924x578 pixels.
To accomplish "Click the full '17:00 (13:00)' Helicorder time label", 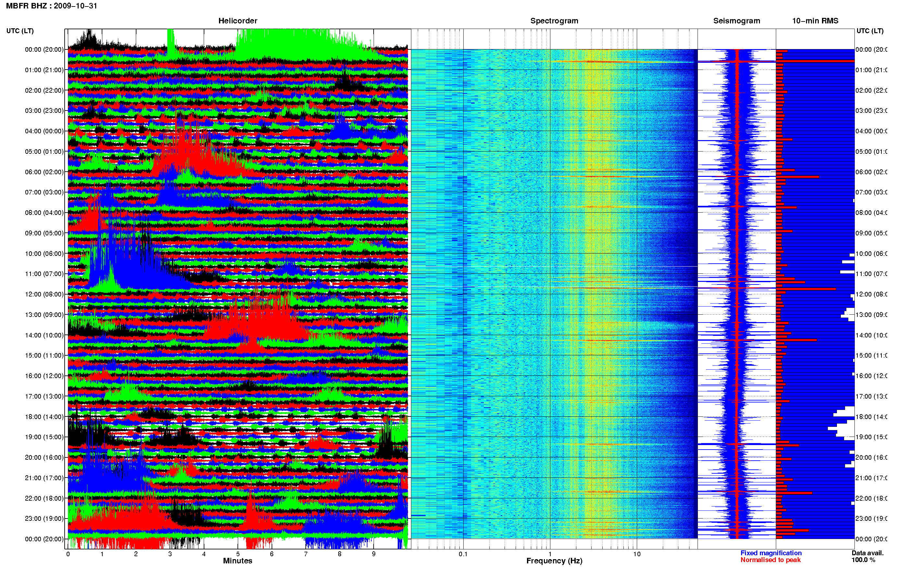I will (x=44, y=396).
